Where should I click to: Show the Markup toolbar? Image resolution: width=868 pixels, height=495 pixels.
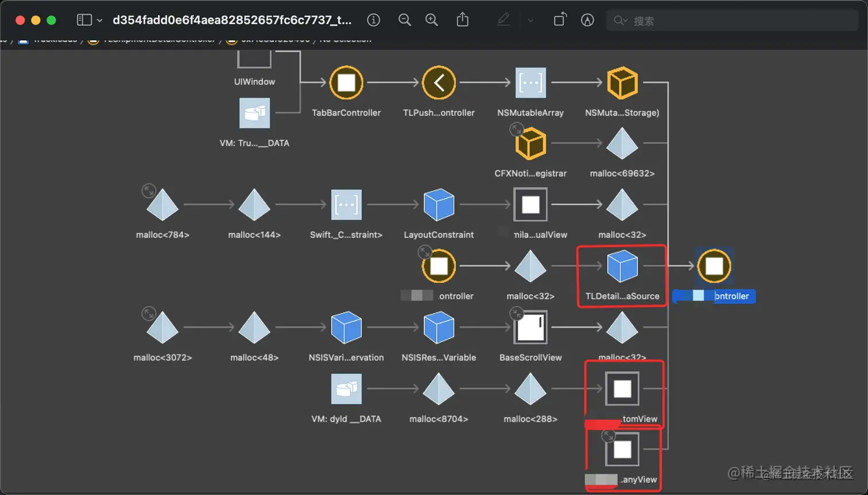(x=587, y=20)
